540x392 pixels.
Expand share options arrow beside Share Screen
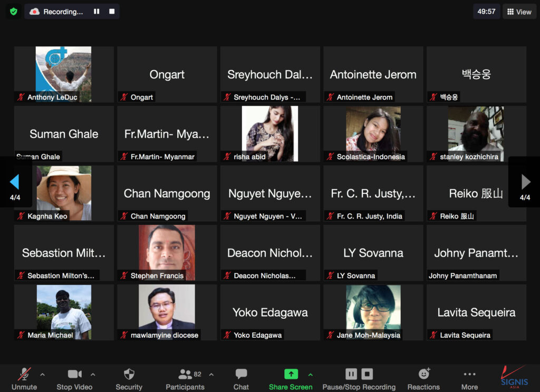click(311, 375)
